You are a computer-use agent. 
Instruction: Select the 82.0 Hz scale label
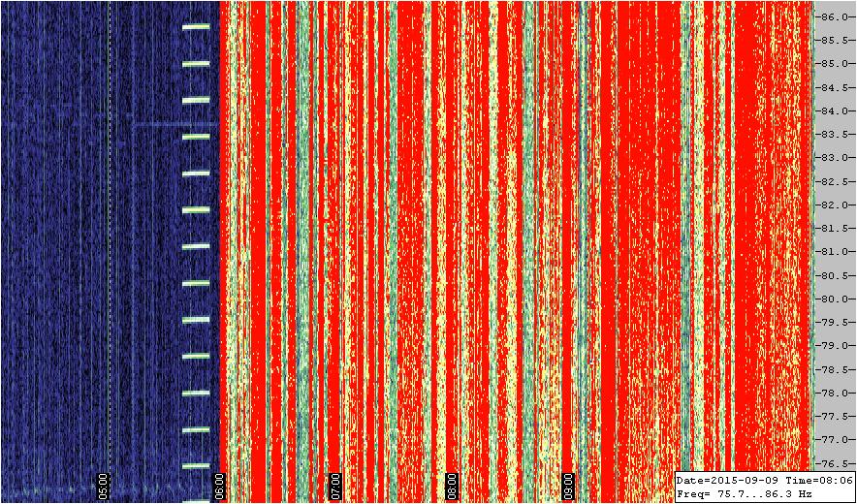point(832,205)
